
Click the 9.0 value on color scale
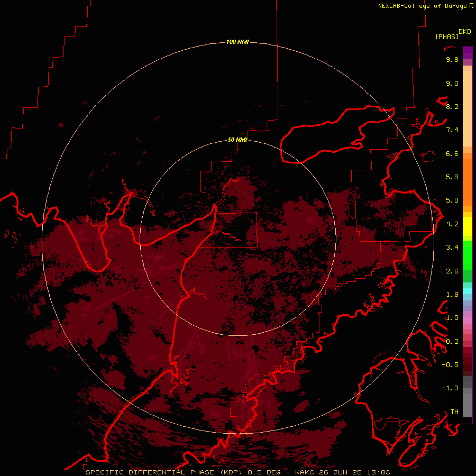pos(452,83)
